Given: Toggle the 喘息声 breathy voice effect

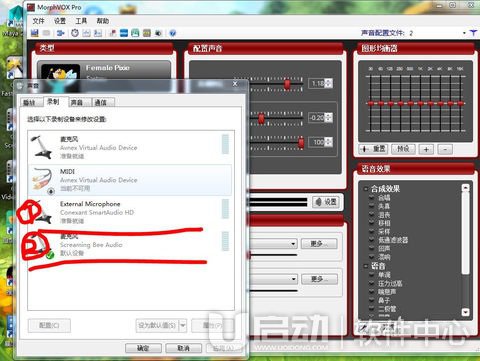Looking at the screenshot, I should pos(371,292).
